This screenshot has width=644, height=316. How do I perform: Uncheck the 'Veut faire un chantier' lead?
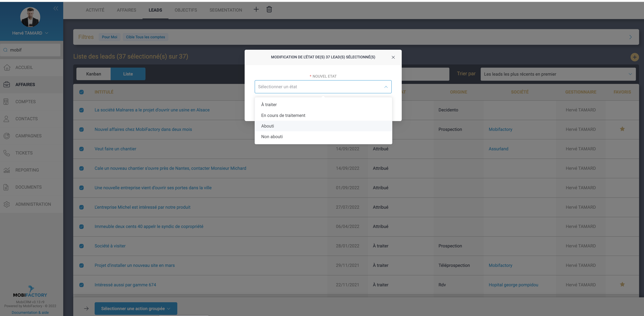[81, 149]
